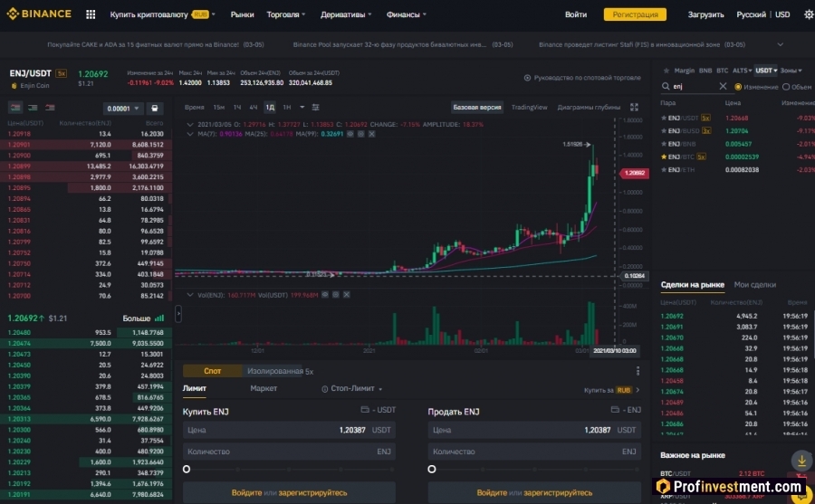
Task: Favorite the ENJ/BUSD pair star
Action: coord(664,131)
